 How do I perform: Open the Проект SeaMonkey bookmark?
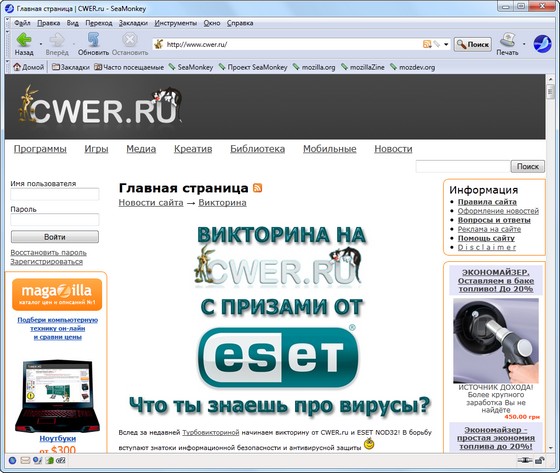(253, 67)
